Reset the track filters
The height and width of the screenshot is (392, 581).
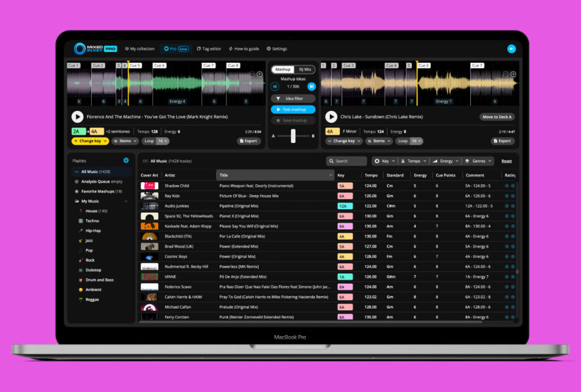pos(507,161)
